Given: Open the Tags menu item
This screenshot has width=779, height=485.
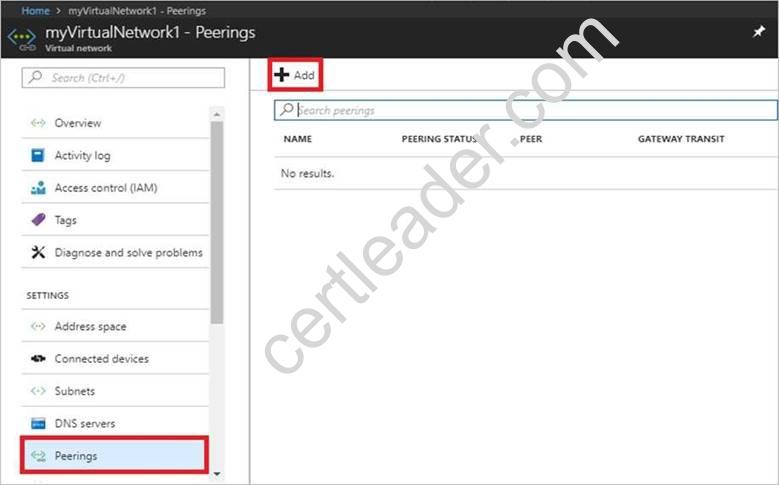Looking at the screenshot, I should pos(115,220).
